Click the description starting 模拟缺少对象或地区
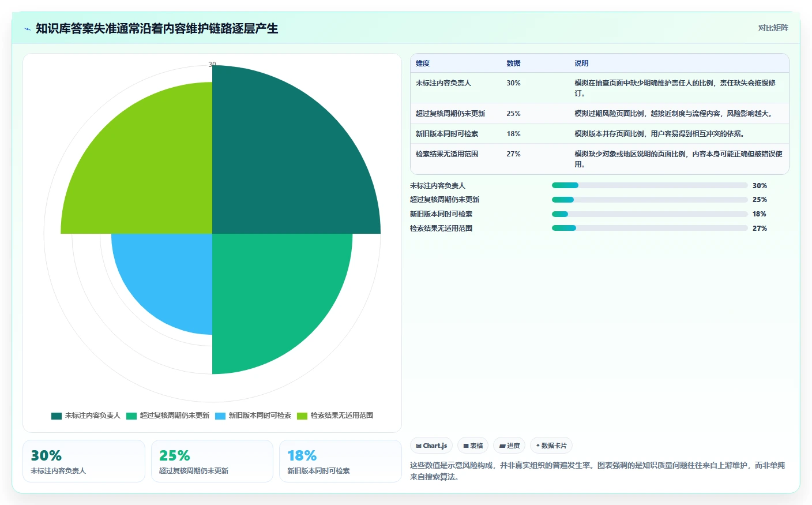This screenshot has width=812, height=505. (x=678, y=159)
